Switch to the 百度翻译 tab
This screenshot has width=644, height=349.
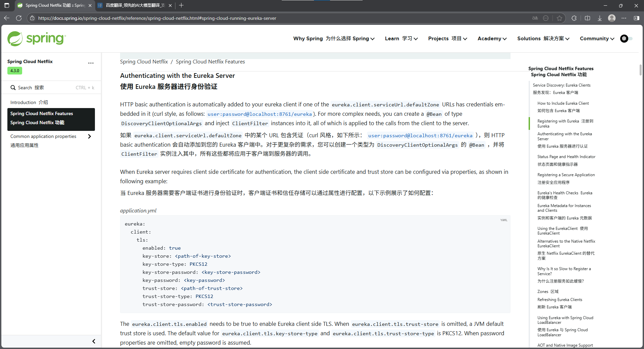click(x=132, y=5)
